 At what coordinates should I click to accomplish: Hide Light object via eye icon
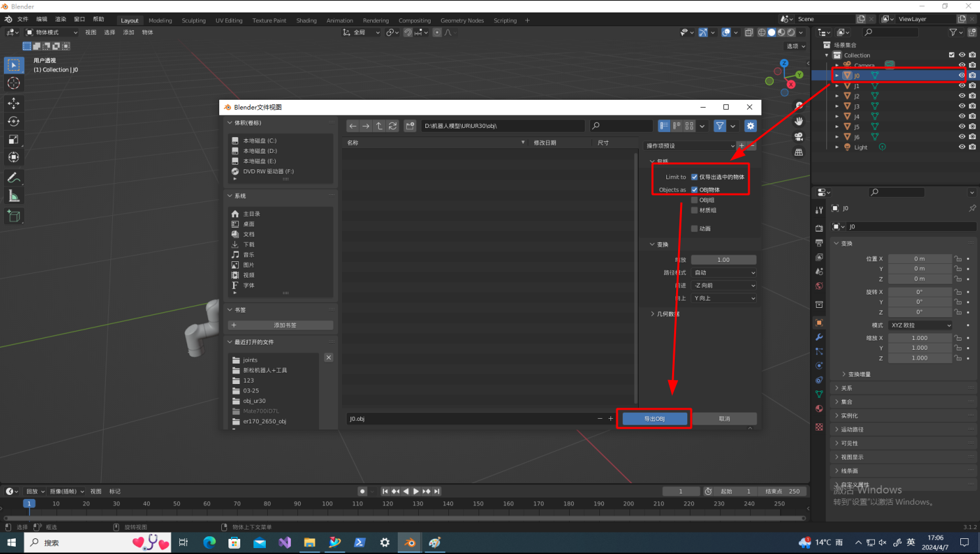[962, 147]
